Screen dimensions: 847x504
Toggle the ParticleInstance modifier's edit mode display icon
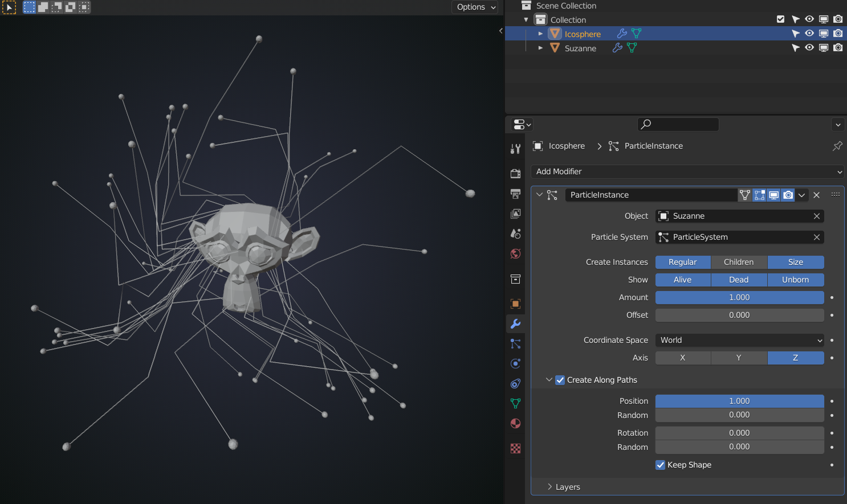coord(759,195)
